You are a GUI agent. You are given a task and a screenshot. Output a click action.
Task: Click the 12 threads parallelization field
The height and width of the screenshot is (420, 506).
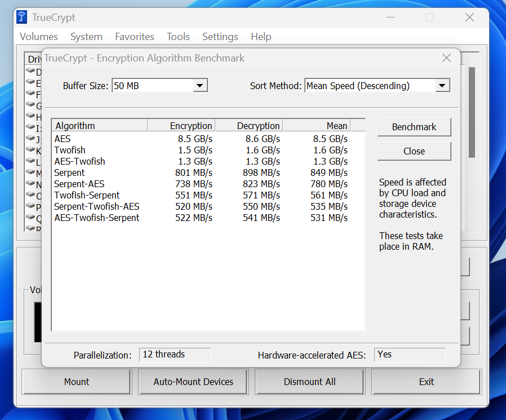(x=175, y=355)
